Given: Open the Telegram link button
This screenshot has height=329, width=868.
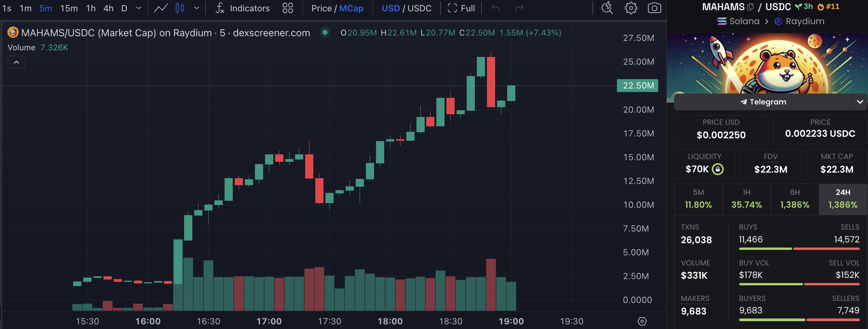Looking at the screenshot, I should click(x=763, y=102).
